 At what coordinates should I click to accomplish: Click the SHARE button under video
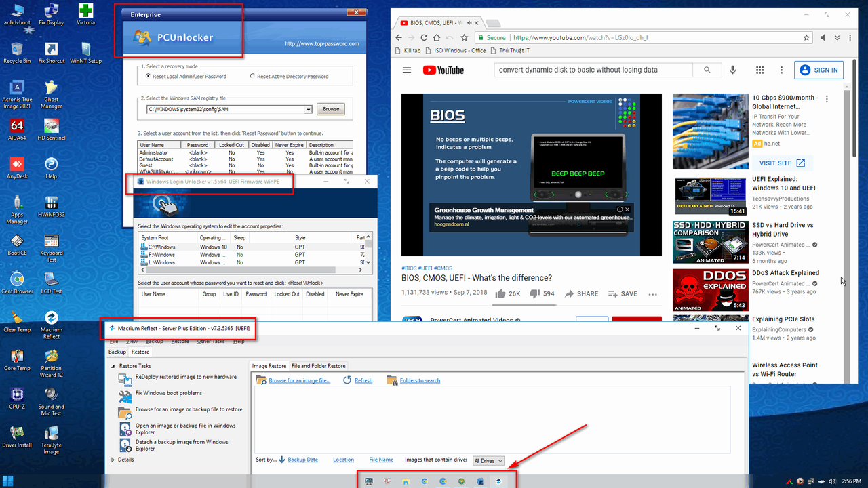click(x=581, y=294)
